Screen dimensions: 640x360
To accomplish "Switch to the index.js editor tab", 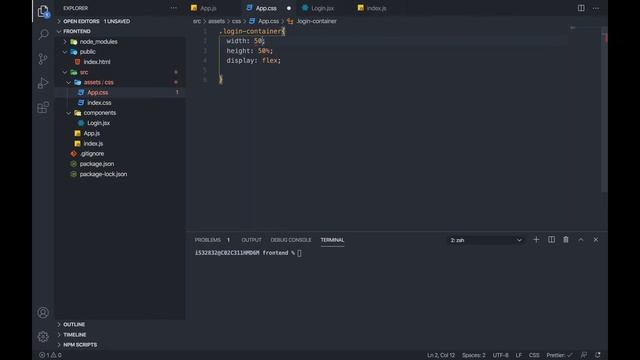I will (376, 8).
